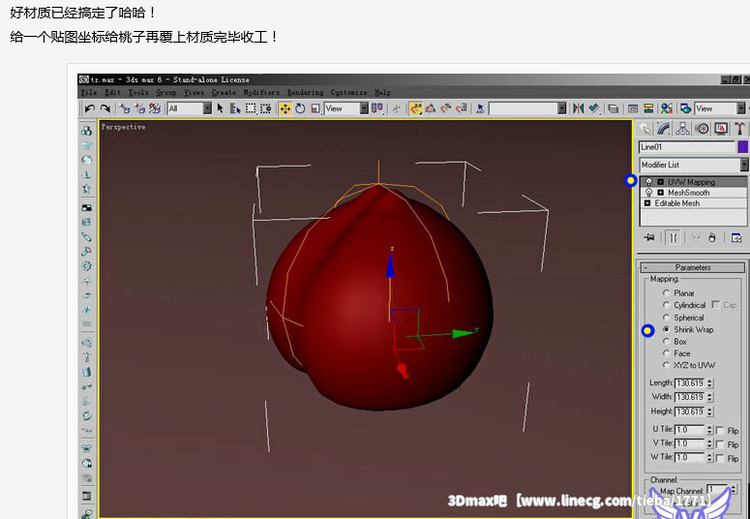Viewport: 750px width, 519px height.
Task: Select Shrink Wrap mapping radio button
Action: pos(666,329)
